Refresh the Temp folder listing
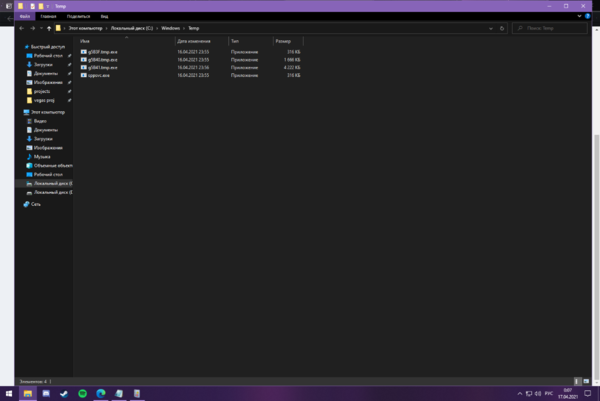 click(502, 28)
